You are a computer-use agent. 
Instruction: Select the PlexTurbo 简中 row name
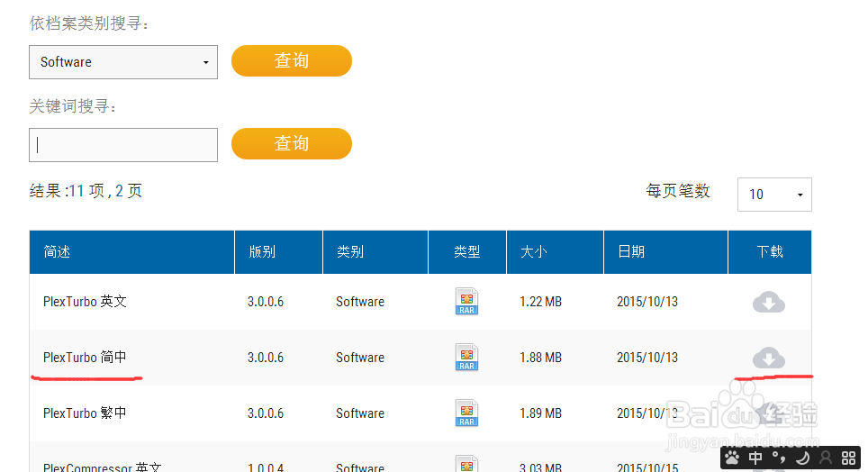click(85, 358)
